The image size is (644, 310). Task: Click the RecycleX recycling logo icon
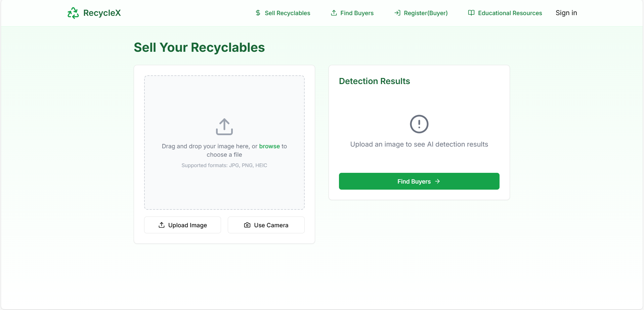click(x=73, y=13)
